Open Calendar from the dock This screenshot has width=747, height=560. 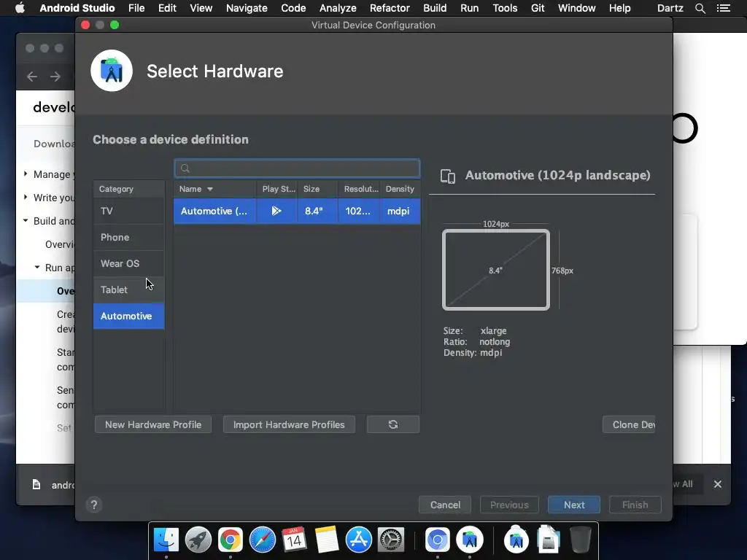[294, 540]
